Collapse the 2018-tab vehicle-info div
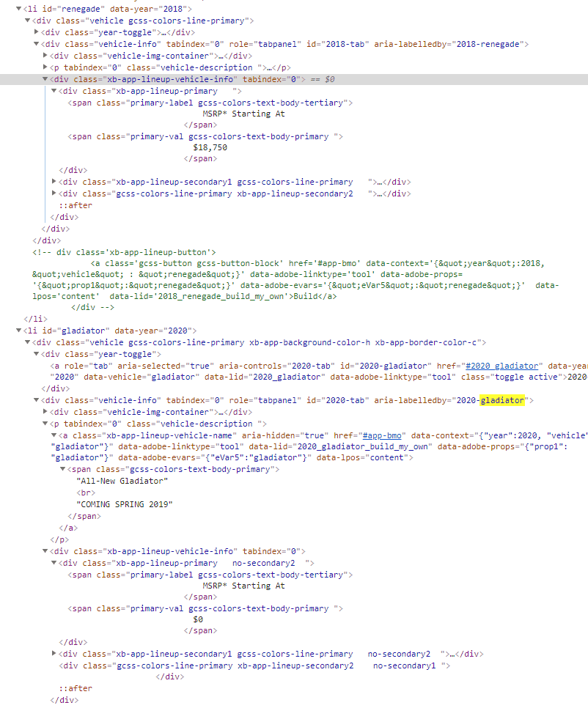This screenshot has height=708, width=588. coord(37,44)
